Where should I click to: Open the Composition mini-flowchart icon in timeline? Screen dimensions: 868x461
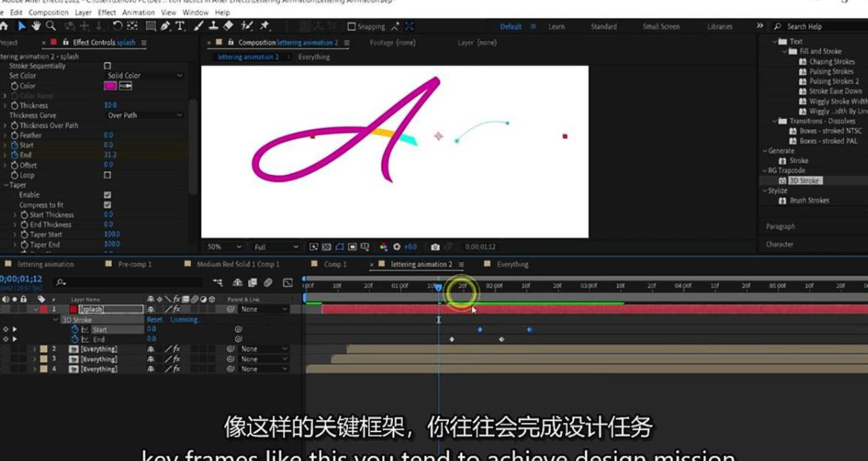tap(217, 282)
